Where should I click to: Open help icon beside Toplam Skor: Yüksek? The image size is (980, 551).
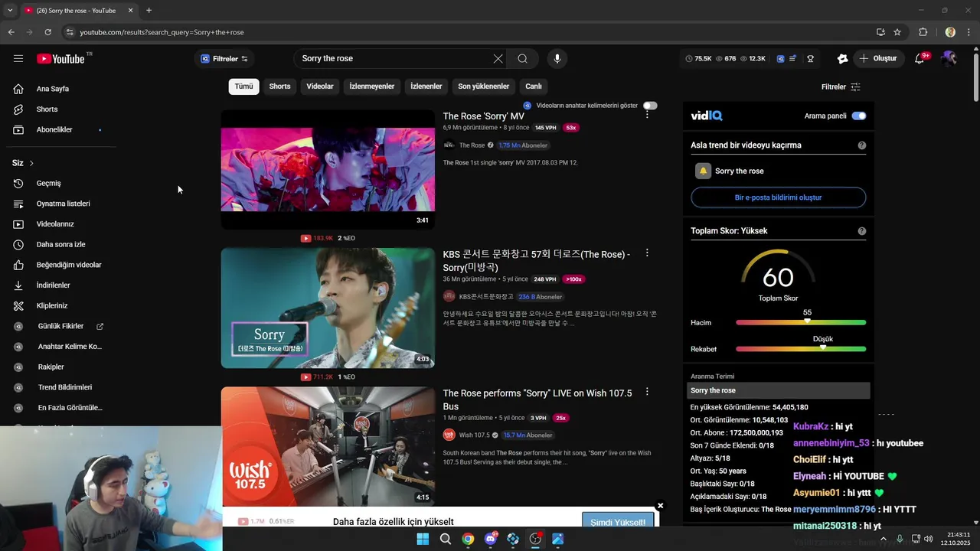pyautogui.click(x=862, y=231)
